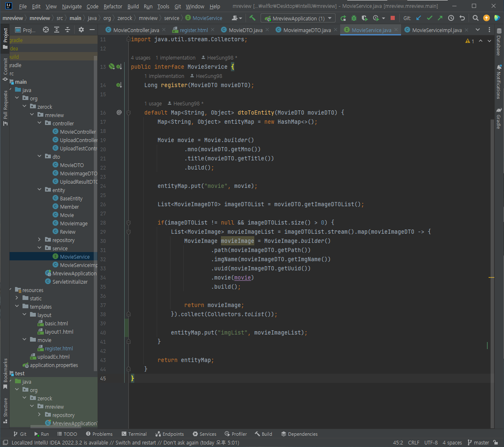This screenshot has height=447, width=504.
Task: Fold the if block at line 28
Action: tap(128, 222)
